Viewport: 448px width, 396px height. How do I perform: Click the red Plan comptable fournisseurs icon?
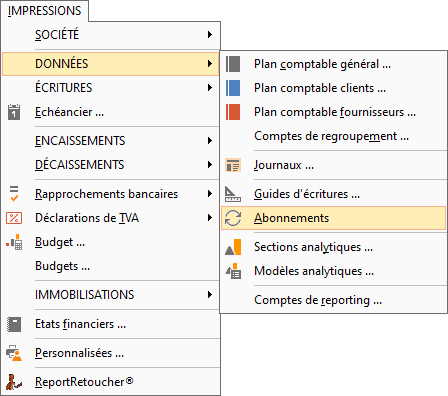pyautogui.click(x=233, y=112)
